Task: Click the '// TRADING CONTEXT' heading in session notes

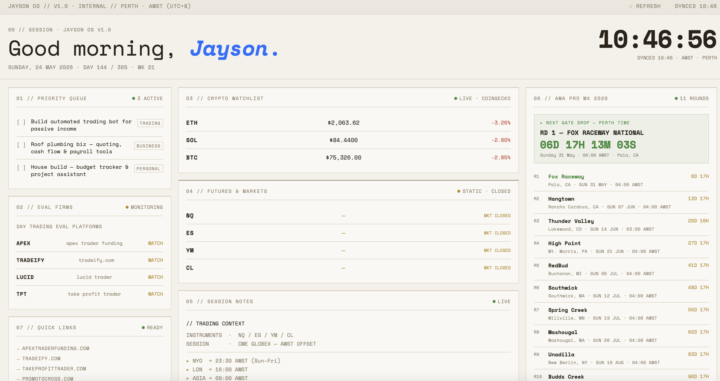Action: coord(215,324)
